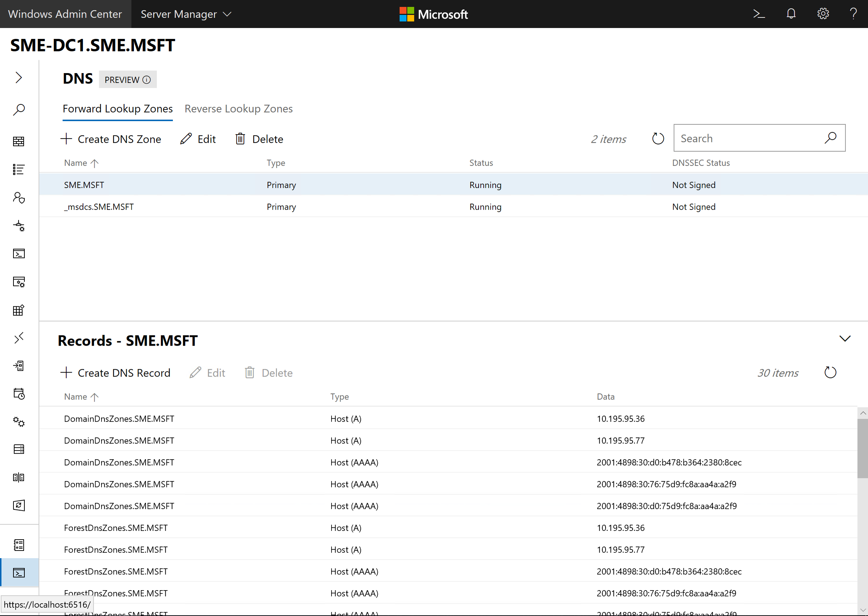Select the _msdcs.SME.MSFT zone row
The width and height of the screenshot is (868, 616).
click(453, 207)
